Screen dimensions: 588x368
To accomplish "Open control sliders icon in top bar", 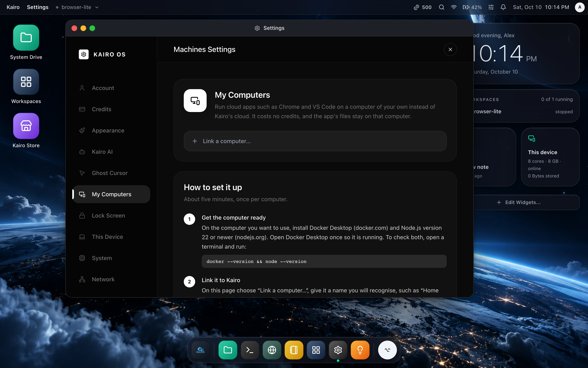I will pos(491,7).
